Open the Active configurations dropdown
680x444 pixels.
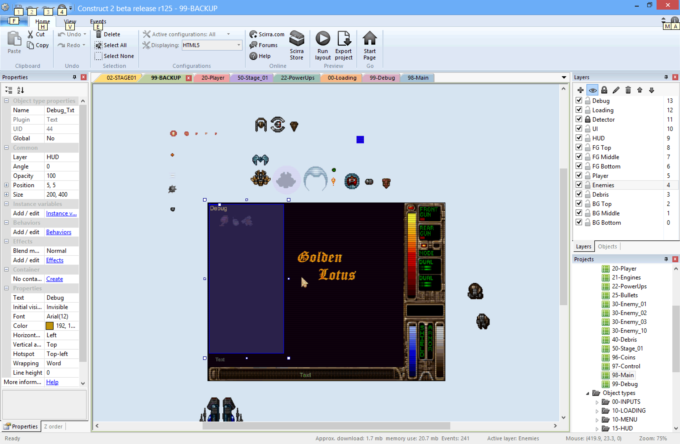pos(229,34)
